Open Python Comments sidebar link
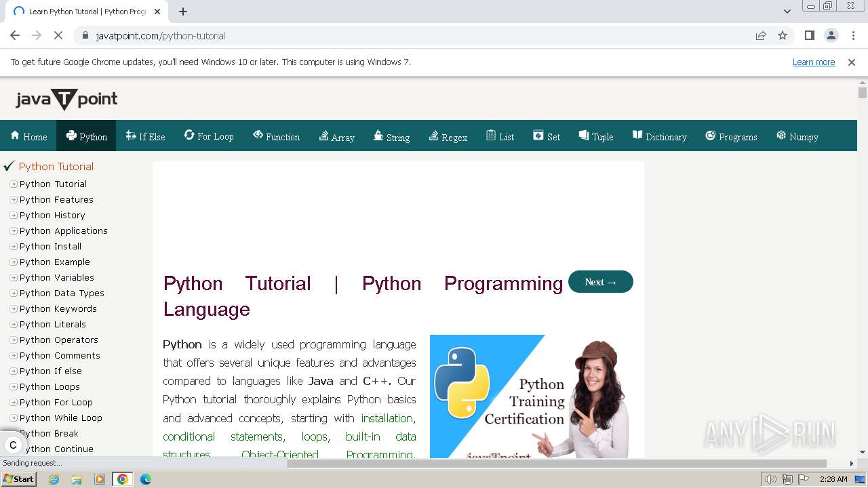This screenshot has height=488, width=868. [x=60, y=356]
